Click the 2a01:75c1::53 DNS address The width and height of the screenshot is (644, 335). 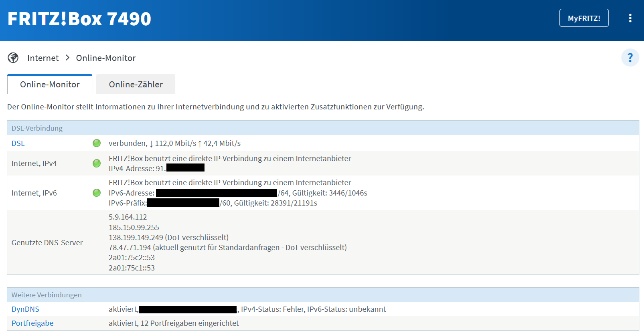pos(132,268)
